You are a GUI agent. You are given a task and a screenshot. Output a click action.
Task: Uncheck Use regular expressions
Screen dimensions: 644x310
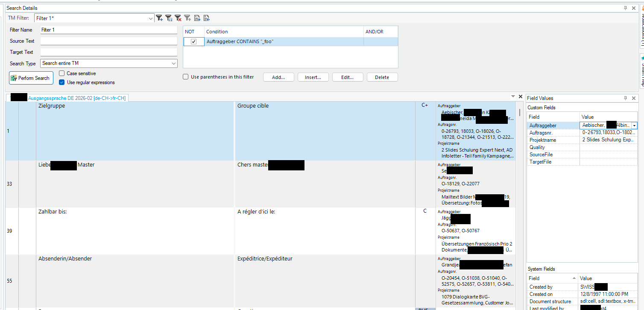(x=62, y=82)
